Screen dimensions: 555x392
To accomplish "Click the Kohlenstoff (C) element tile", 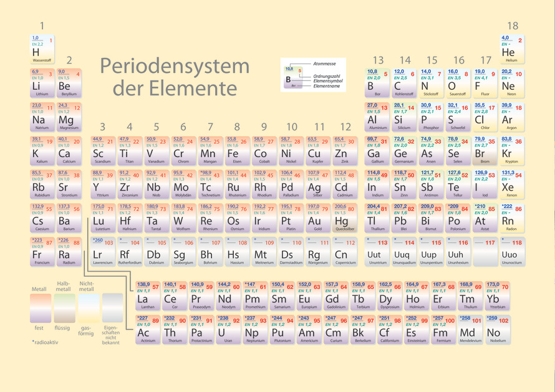I will [x=404, y=83].
